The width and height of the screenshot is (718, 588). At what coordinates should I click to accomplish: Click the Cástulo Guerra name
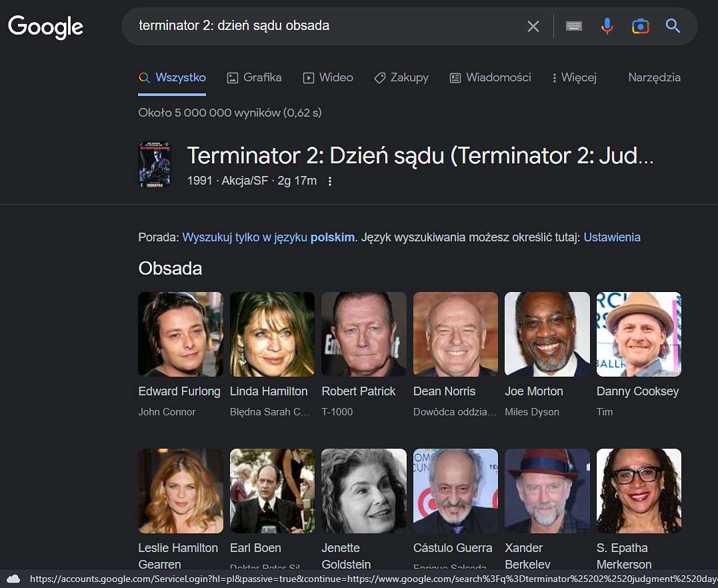point(453,548)
